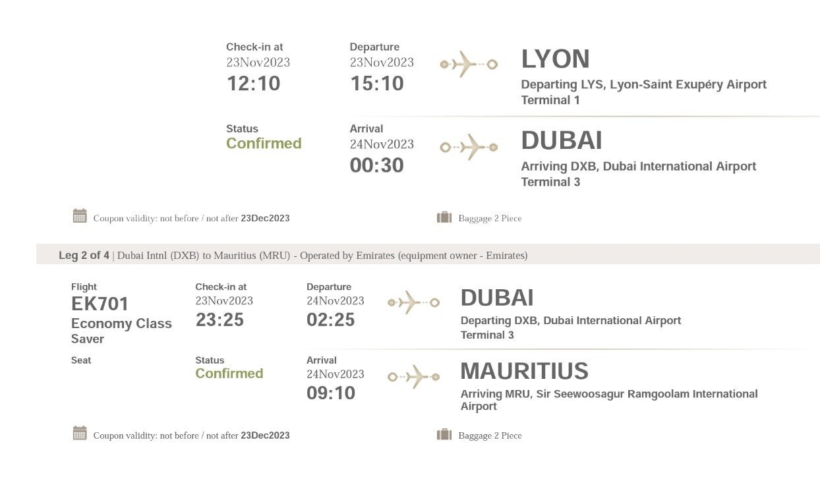Click the calendar icon in the first leg
Screen dimensions: 820x504
tap(80, 216)
